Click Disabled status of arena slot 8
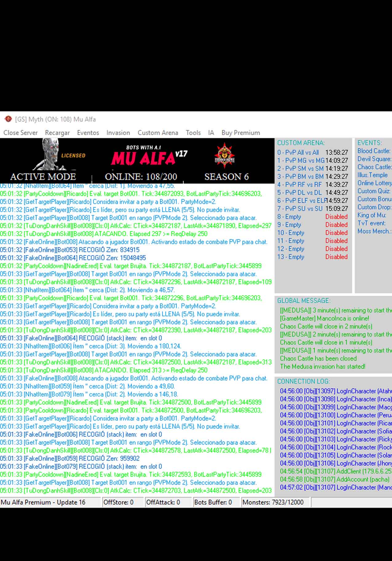This screenshot has height=561, width=392. pos(336,217)
